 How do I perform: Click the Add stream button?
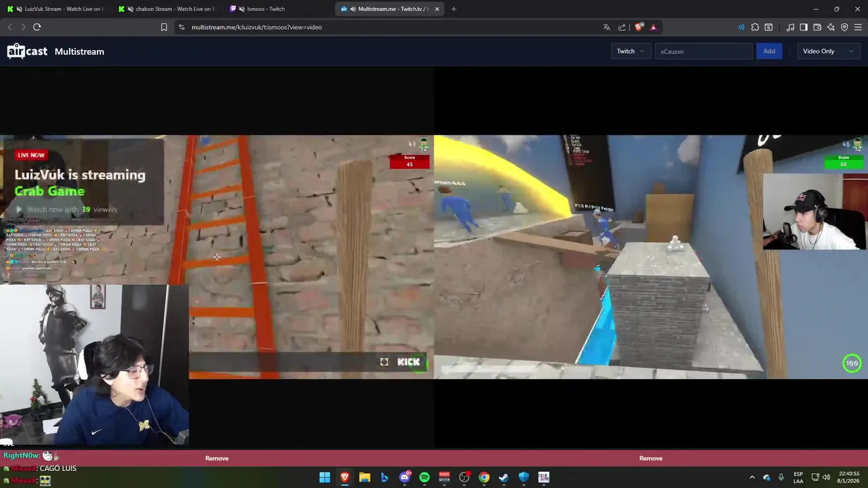tap(769, 51)
